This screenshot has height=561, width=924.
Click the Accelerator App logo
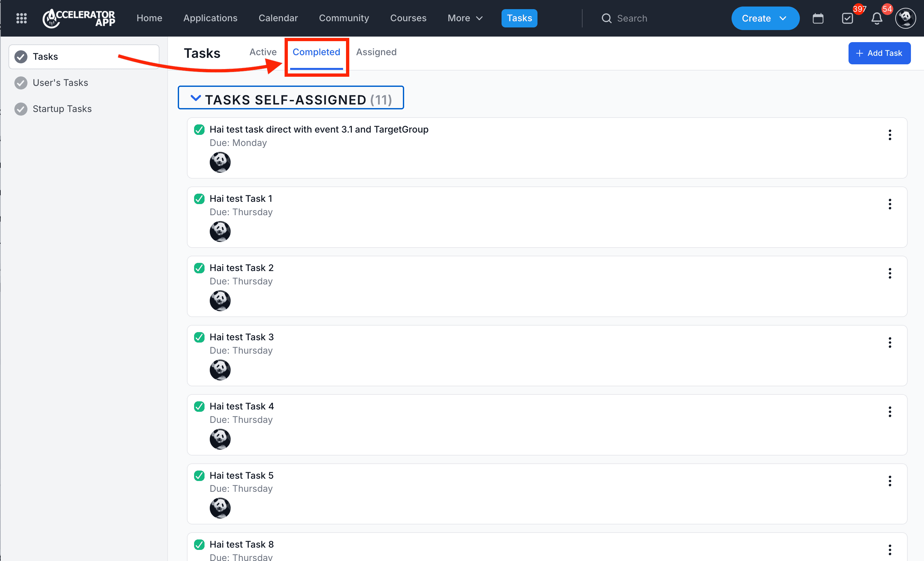click(79, 18)
